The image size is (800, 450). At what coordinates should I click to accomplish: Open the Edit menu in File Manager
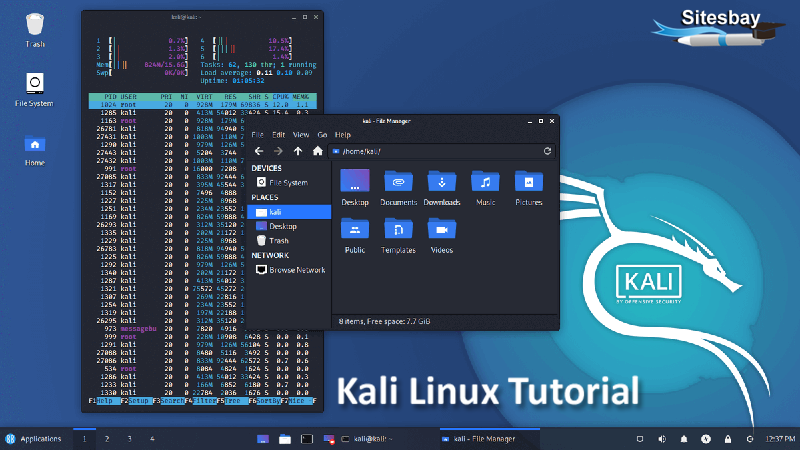click(278, 135)
